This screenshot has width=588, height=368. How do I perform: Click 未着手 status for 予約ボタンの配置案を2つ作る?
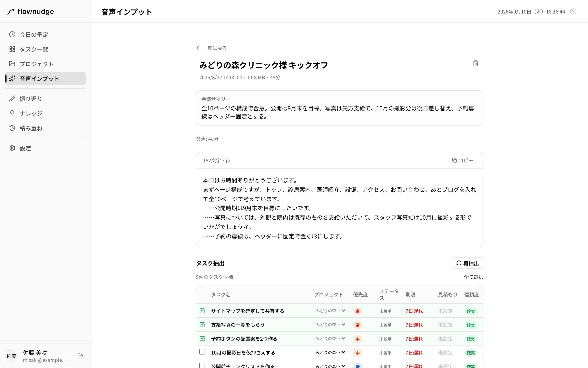[x=385, y=339]
